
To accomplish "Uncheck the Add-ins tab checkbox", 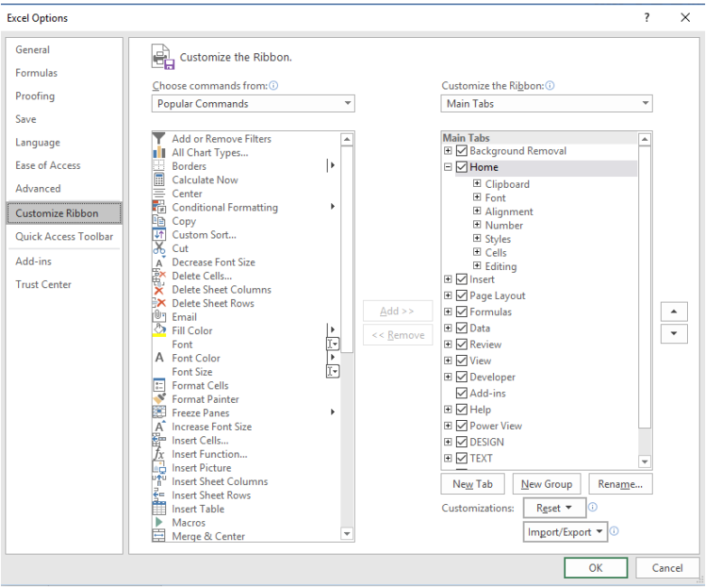I will tap(461, 393).
